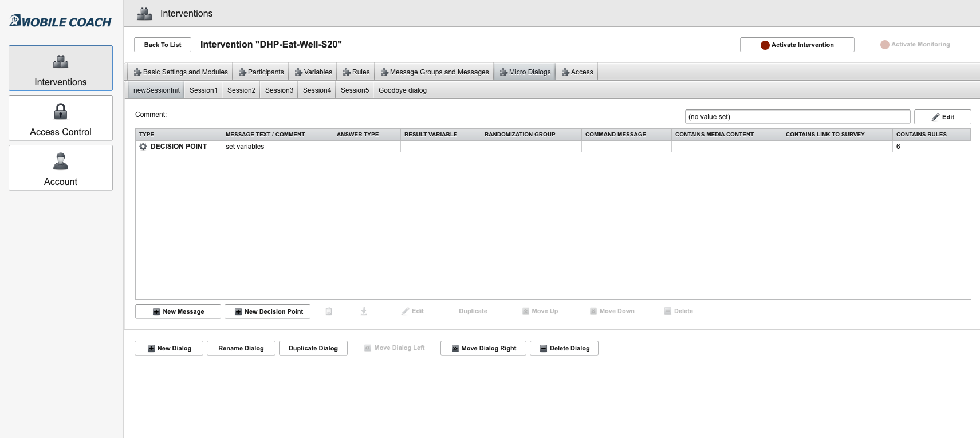
Task: Open the Goodbye dialog tab
Action: [402, 90]
